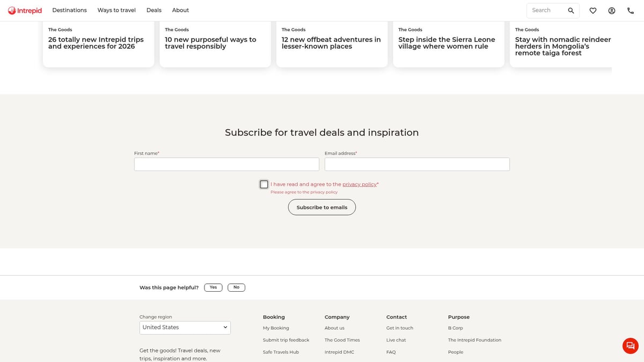644x362 pixels.
Task: Open the Sierra Leone village article
Action: 447,43
